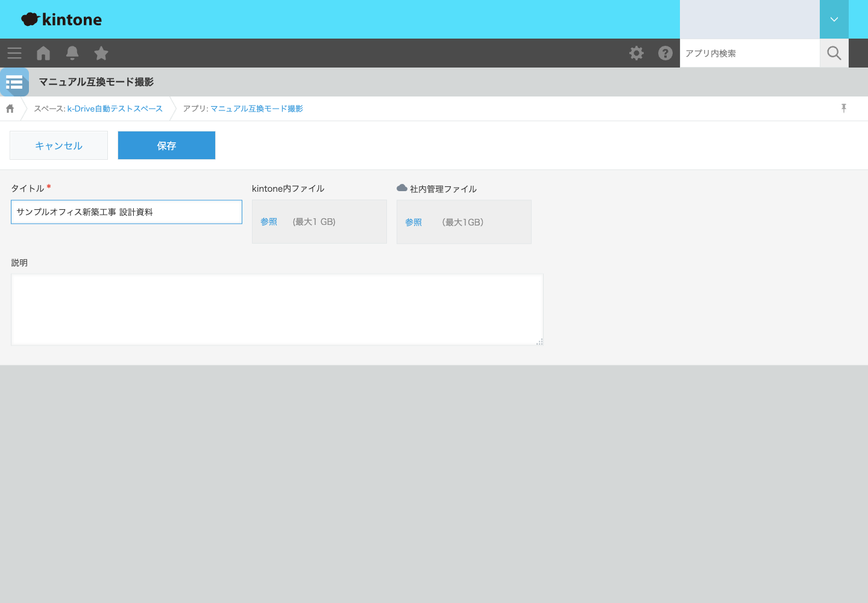Click the breadcrumb home icon
Image resolution: width=868 pixels, height=603 pixels.
10,109
